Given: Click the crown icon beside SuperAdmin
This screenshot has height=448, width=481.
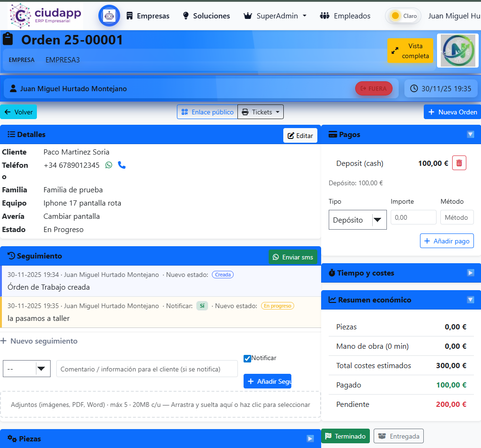Looking at the screenshot, I should point(247,16).
